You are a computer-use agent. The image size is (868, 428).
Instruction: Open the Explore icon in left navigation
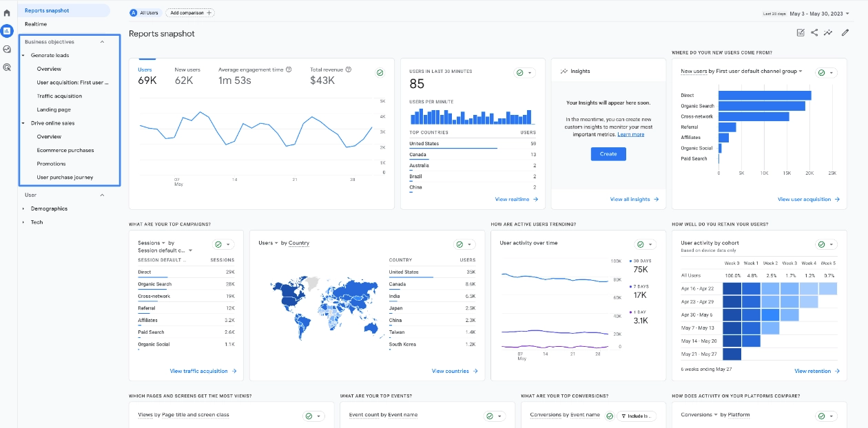[7, 49]
